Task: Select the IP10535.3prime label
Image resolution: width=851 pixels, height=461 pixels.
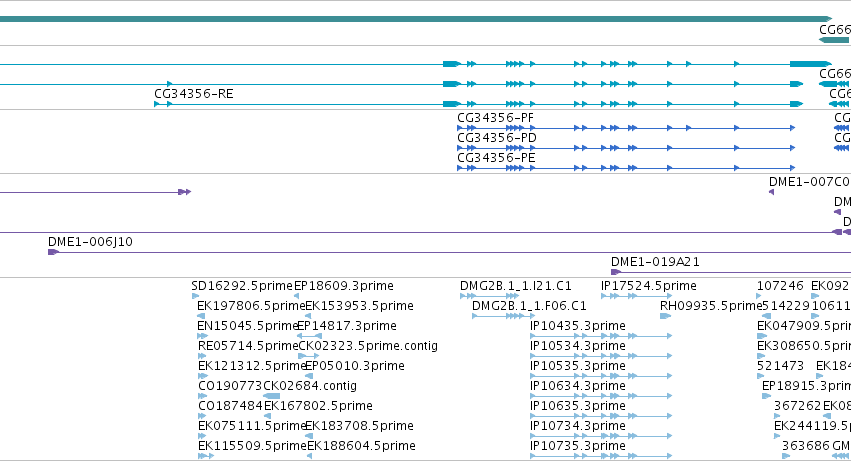Action: [578, 367]
